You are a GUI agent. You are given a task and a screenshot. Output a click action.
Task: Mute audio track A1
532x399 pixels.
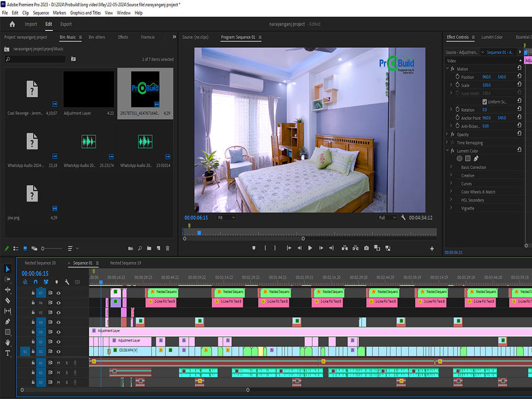coord(59,363)
